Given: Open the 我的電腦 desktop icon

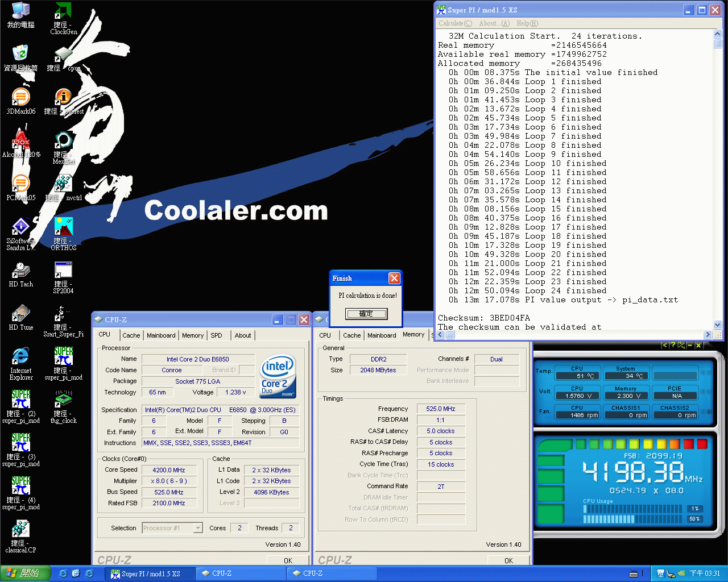Looking at the screenshot, I should click(21, 15).
